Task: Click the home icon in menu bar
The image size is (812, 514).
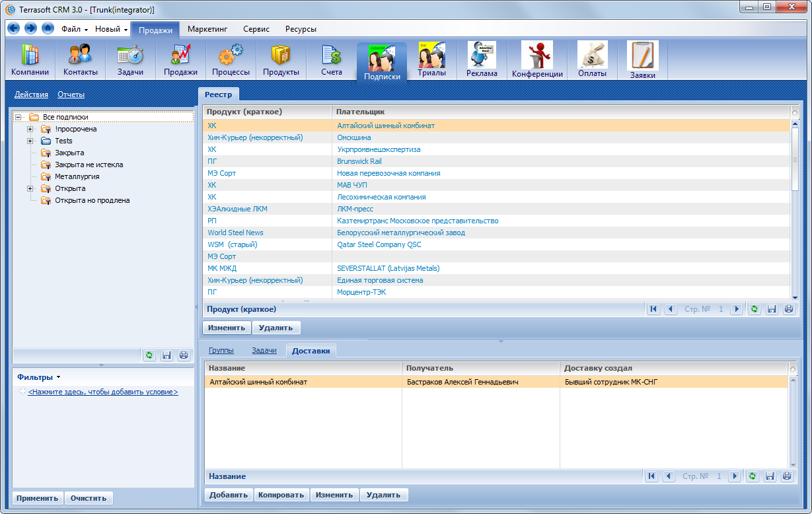Action: point(48,28)
